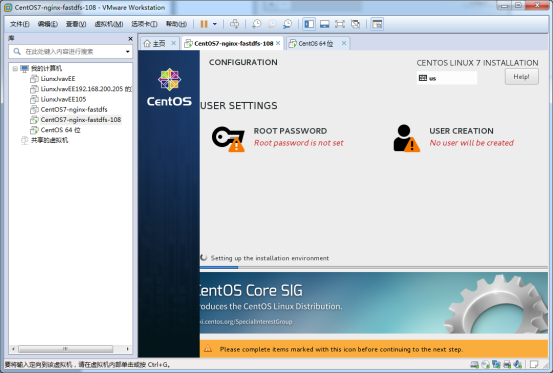The image size is (553, 373).
Task: Switch to Unity mode icon
Action: [356, 24]
